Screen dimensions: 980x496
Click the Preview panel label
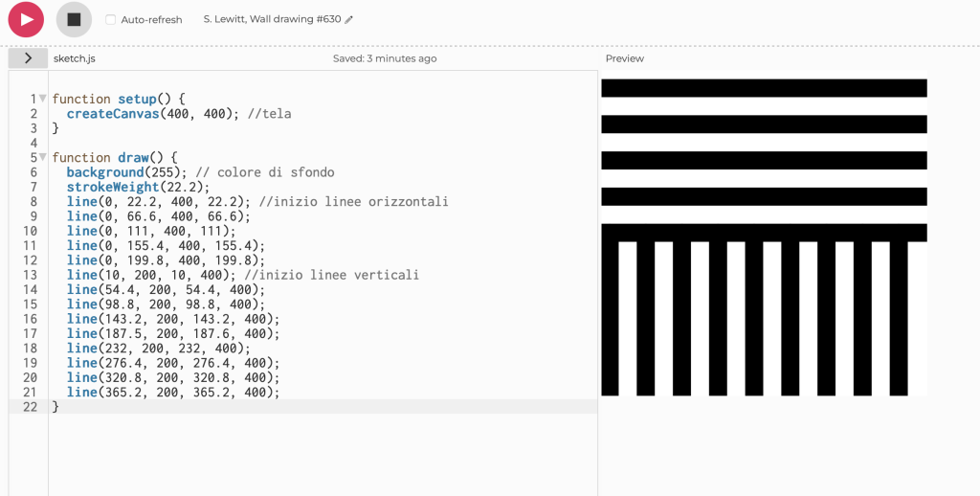625,58
